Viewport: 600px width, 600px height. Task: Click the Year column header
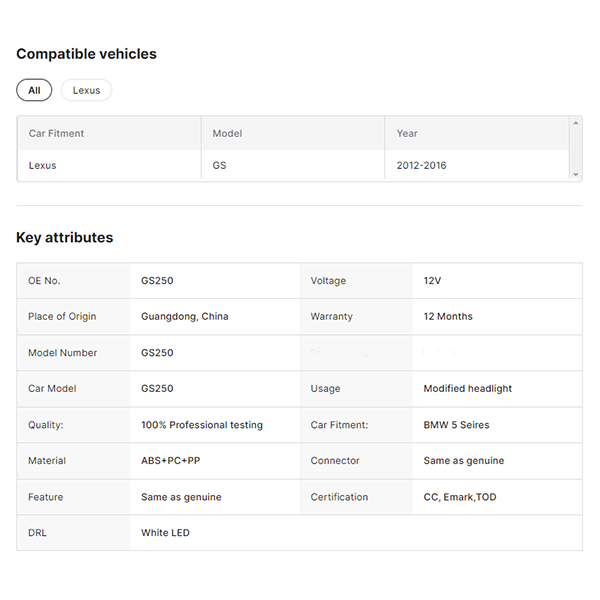pos(407,133)
